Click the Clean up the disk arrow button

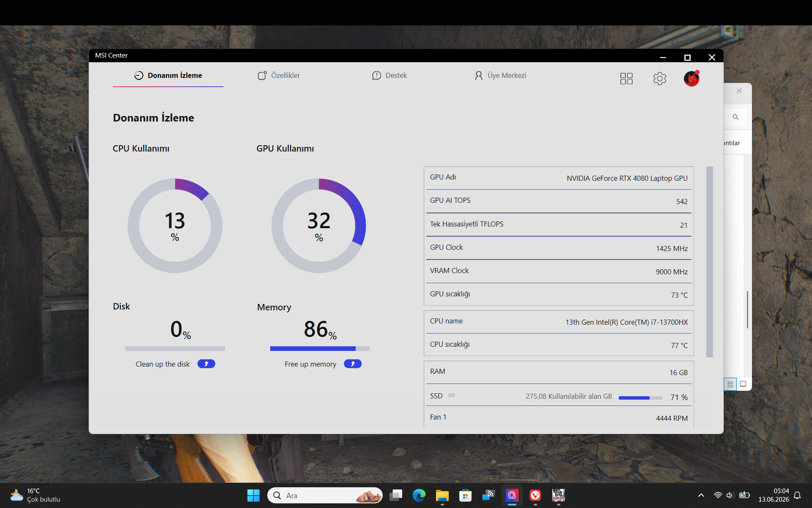(206, 364)
